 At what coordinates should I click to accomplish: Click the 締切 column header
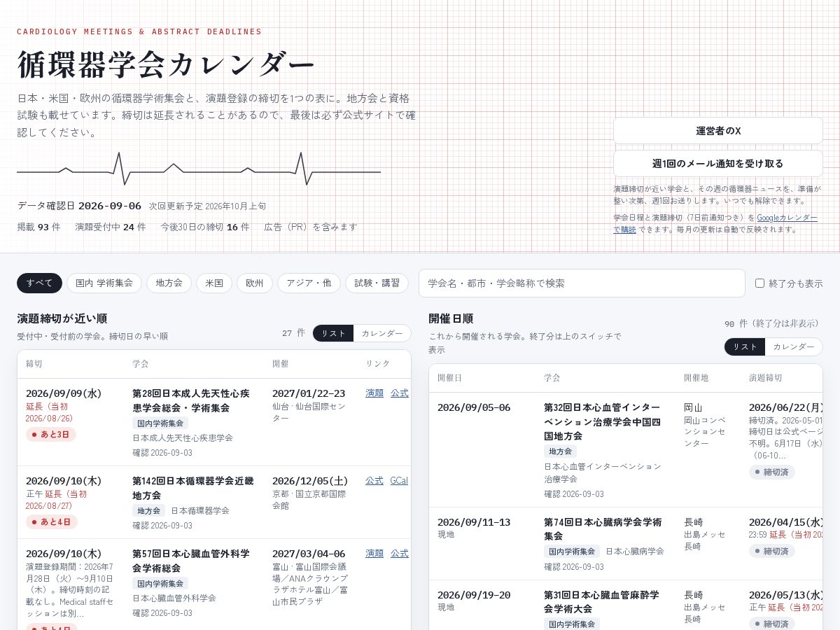click(x=34, y=364)
